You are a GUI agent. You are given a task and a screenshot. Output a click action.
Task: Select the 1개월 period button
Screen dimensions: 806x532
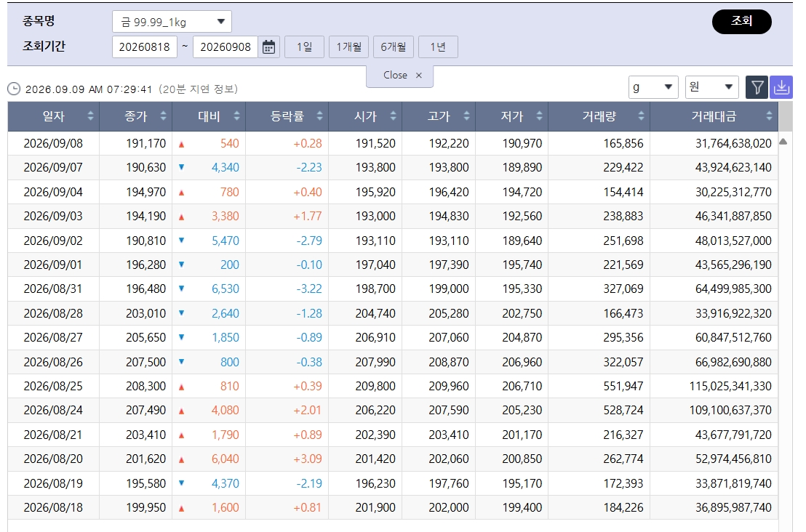click(348, 47)
